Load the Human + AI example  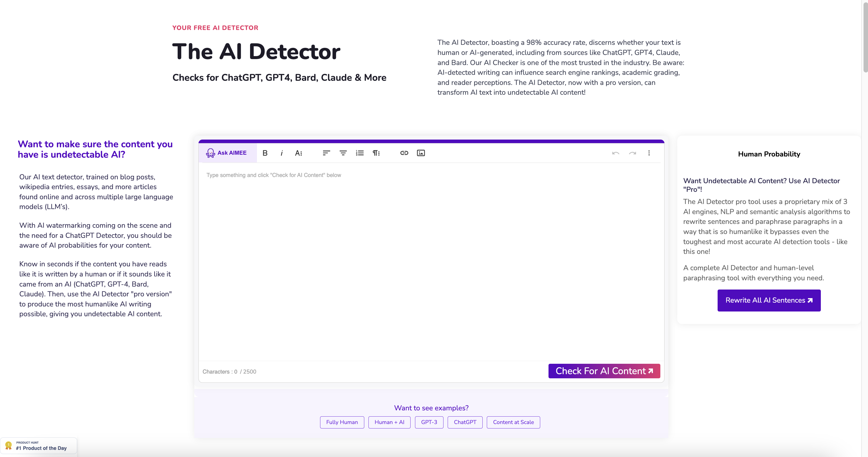click(389, 422)
